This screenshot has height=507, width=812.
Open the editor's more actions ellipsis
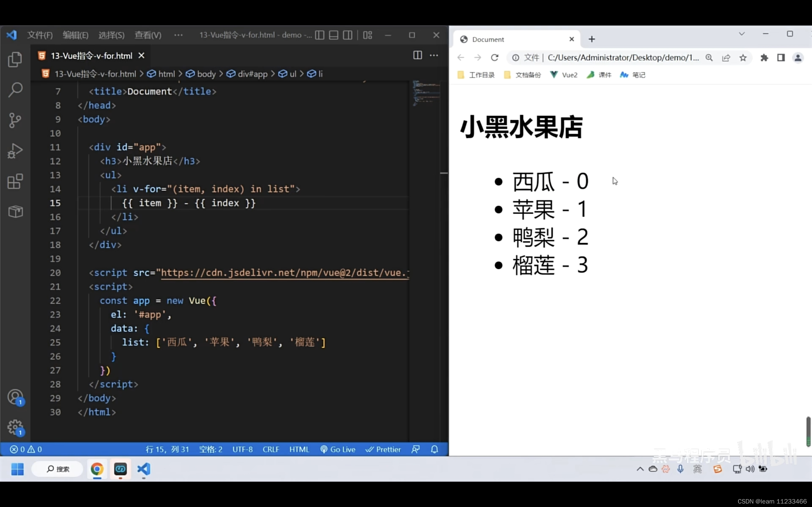[434, 55]
